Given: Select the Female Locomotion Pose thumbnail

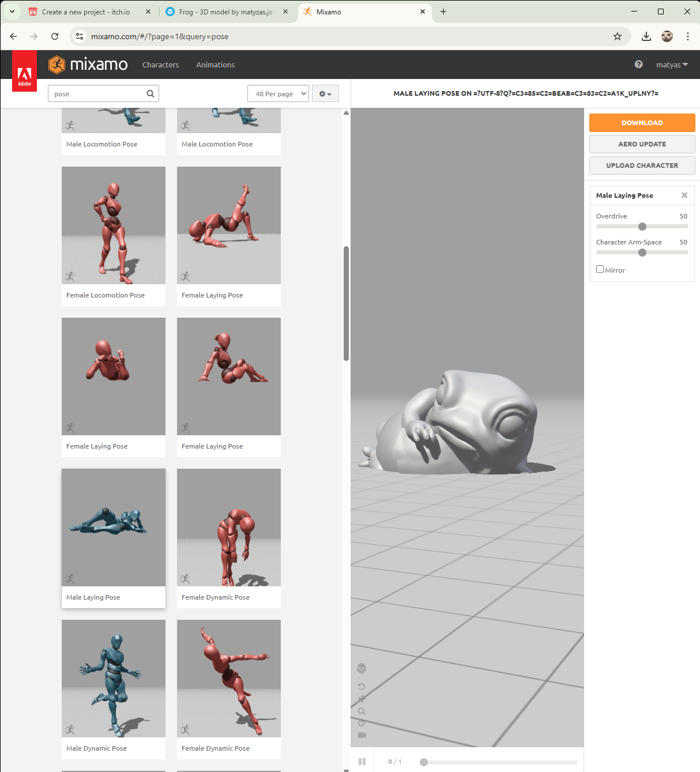Looking at the screenshot, I should coord(114,225).
